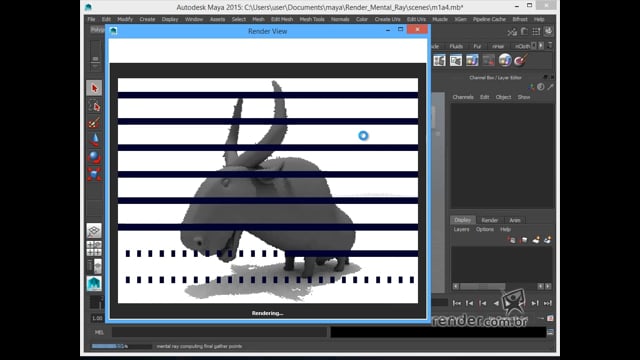Select the Lasso Select tool
Viewport: 640px width, 360px height.
[x=94, y=106]
